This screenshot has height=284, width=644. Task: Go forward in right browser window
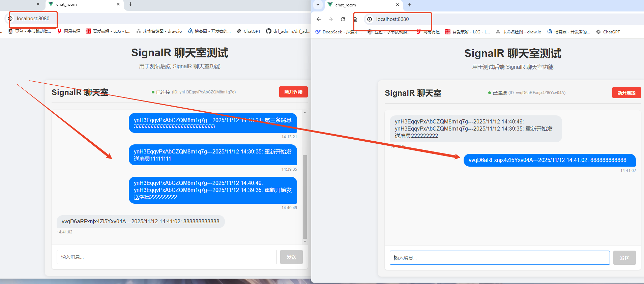331,19
